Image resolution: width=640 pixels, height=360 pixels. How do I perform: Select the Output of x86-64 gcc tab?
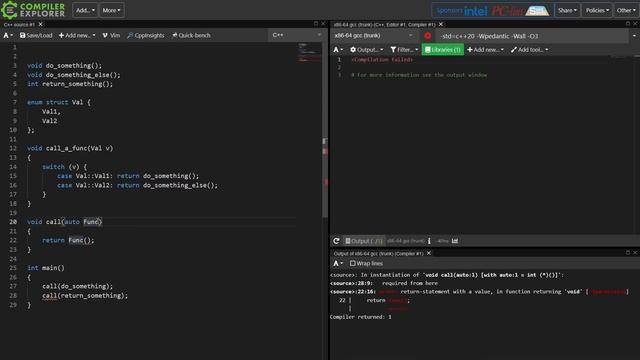pos(378,253)
